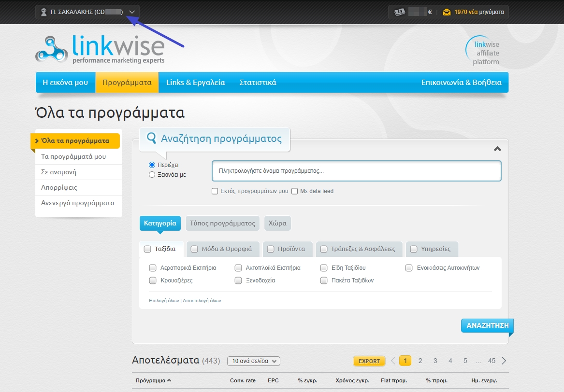Image resolution: width=564 pixels, height=392 pixels.
Task: Check the 'Ξενοδοχεία' category checkbox
Action: coord(238,280)
